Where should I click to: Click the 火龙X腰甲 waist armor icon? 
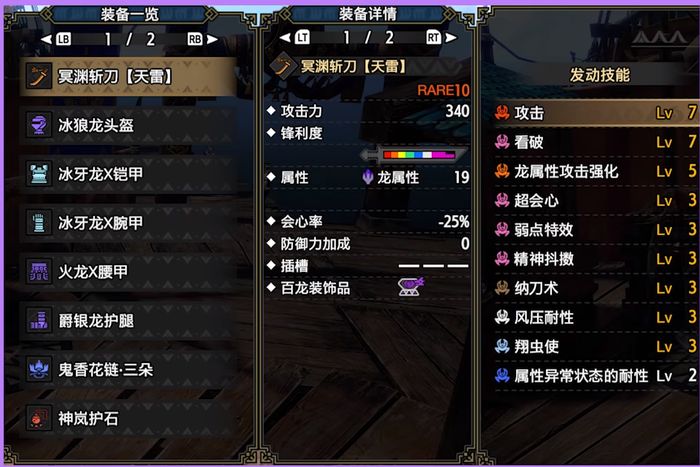point(39,271)
